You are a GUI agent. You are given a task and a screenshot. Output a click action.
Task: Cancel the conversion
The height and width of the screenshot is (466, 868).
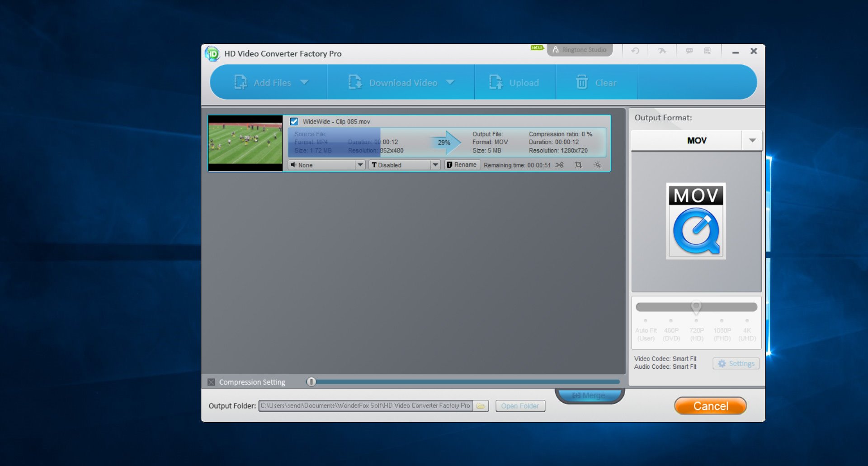click(x=710, y=406)
